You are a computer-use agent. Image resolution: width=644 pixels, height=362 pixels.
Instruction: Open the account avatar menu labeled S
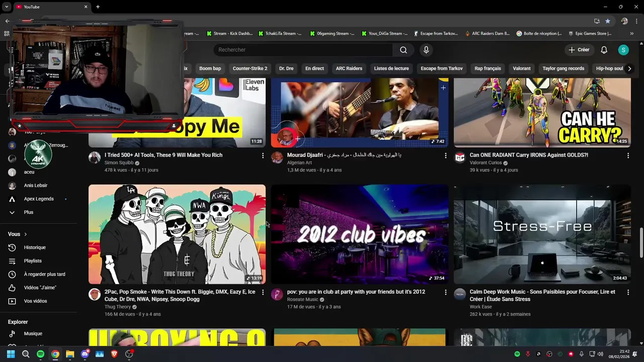(623, 50)
